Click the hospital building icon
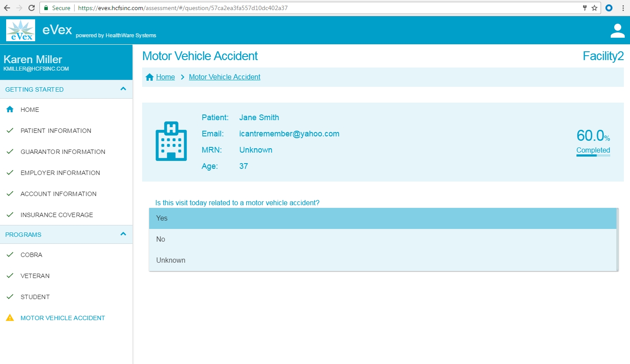 (x=171, y=141)
